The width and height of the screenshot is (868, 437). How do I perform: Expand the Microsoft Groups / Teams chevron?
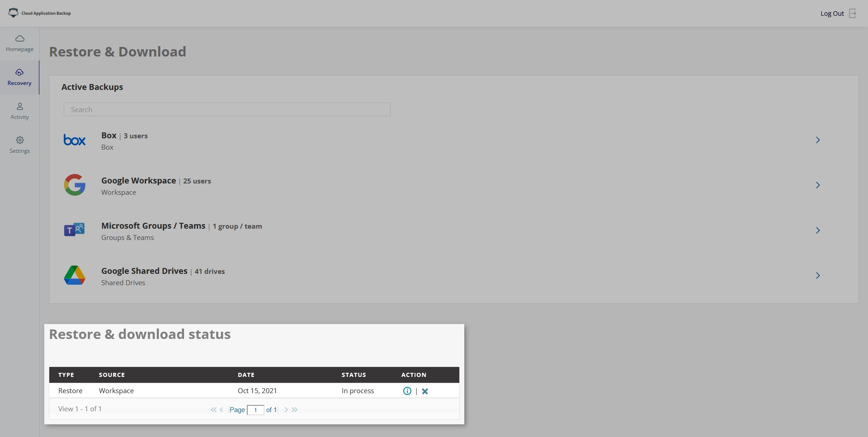(817, 230)
